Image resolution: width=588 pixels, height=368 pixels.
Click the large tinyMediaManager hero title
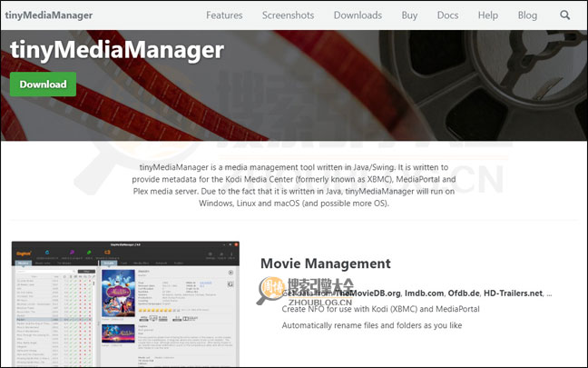[117, 50]
